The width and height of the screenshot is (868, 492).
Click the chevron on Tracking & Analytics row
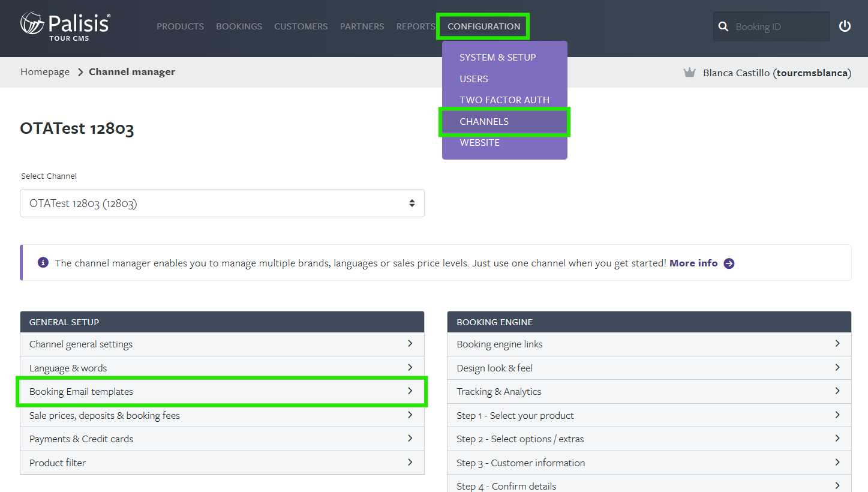pyautogui.click(x=837, y=391)
